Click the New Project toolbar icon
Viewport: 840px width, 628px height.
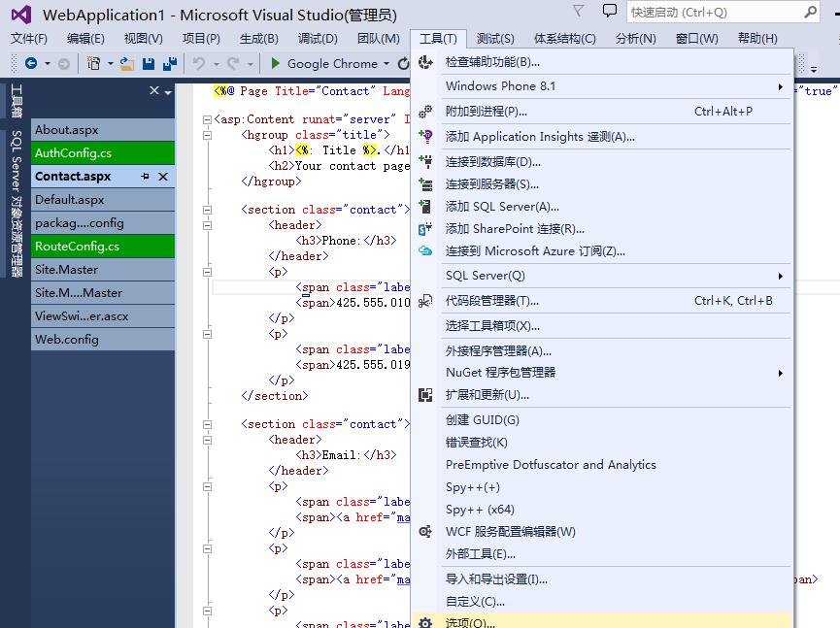(94, 64)
